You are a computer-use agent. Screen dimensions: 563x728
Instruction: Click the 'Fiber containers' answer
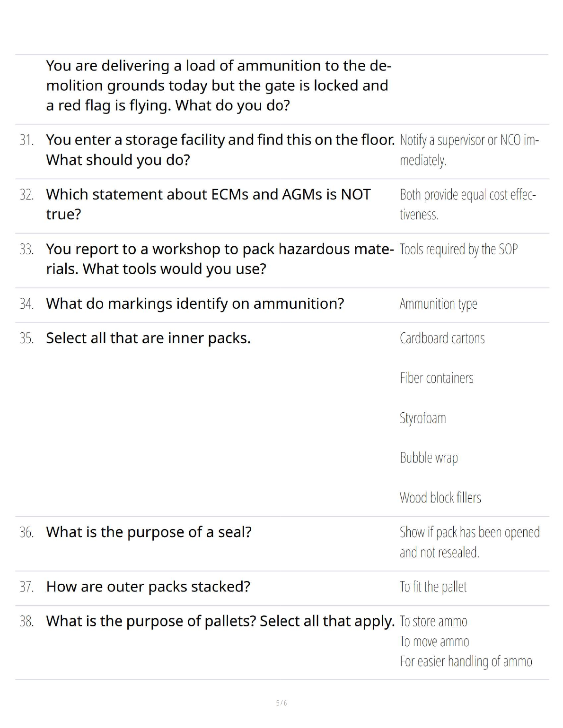click(x=436, y=378)
